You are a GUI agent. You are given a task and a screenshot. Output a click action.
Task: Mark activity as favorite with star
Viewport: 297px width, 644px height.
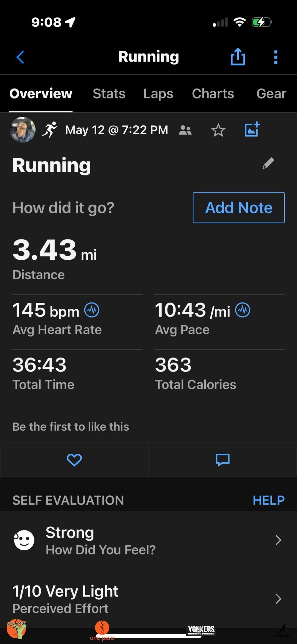coord(218,130)
